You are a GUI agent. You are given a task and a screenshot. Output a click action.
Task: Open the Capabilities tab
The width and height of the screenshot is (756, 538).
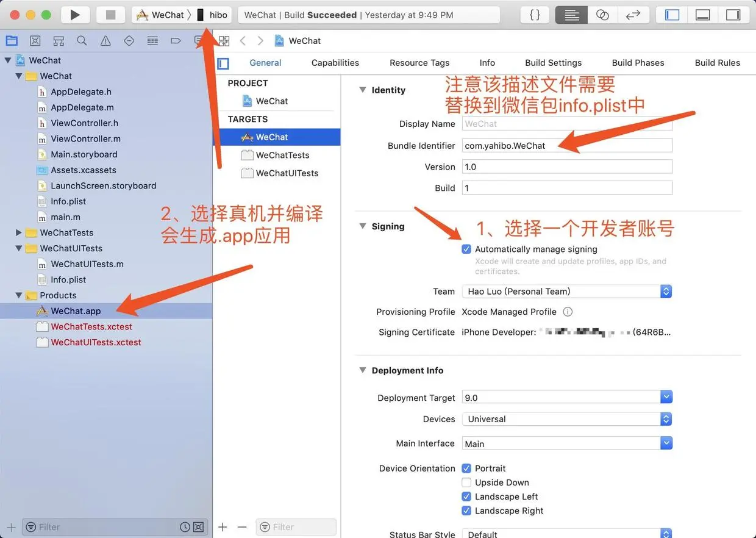coord(335,63)
